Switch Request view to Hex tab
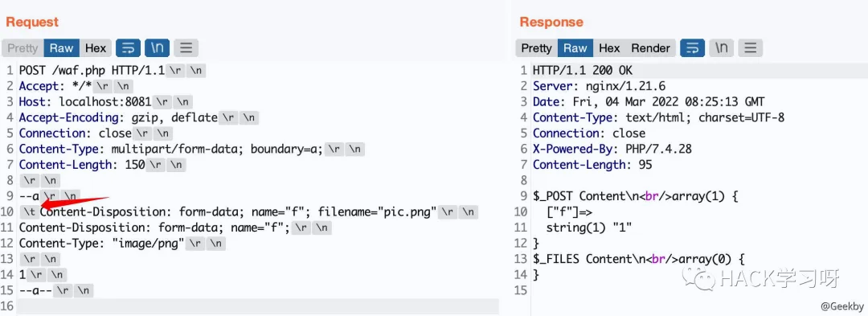Screen dimensions: 868x316 pyautogui.click(x=95, y=48)
